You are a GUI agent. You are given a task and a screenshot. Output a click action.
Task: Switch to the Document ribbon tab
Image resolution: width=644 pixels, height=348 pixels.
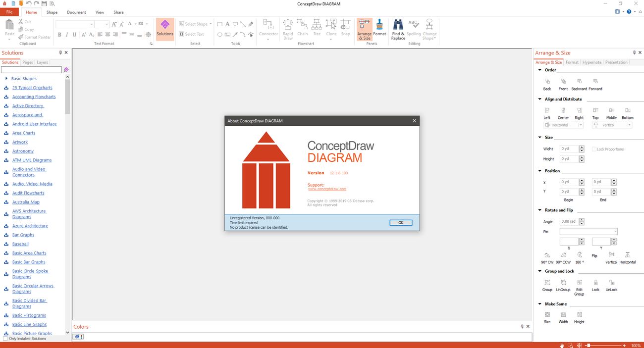[76, 12]
